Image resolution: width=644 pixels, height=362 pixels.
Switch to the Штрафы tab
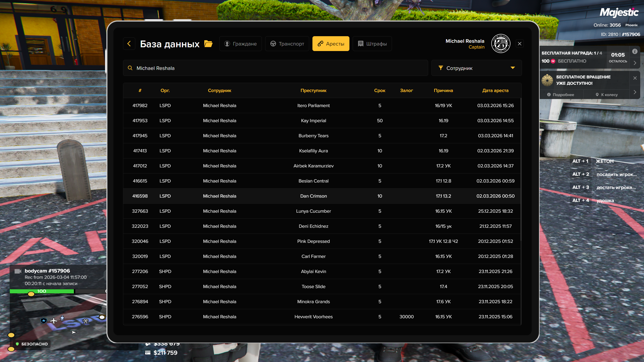click(372, 44)
